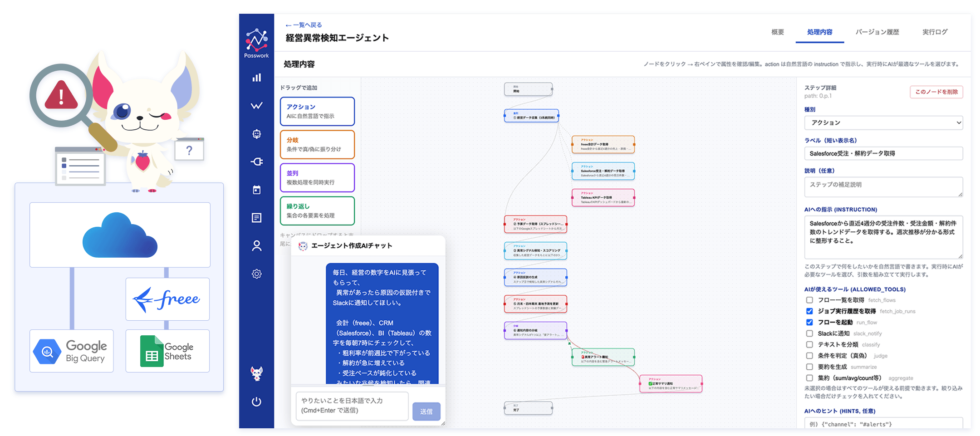Uncheck ジョブ実行履歴を取得 checkbox
The width and height of the screenshot is (980, 436).
(809, 311)
